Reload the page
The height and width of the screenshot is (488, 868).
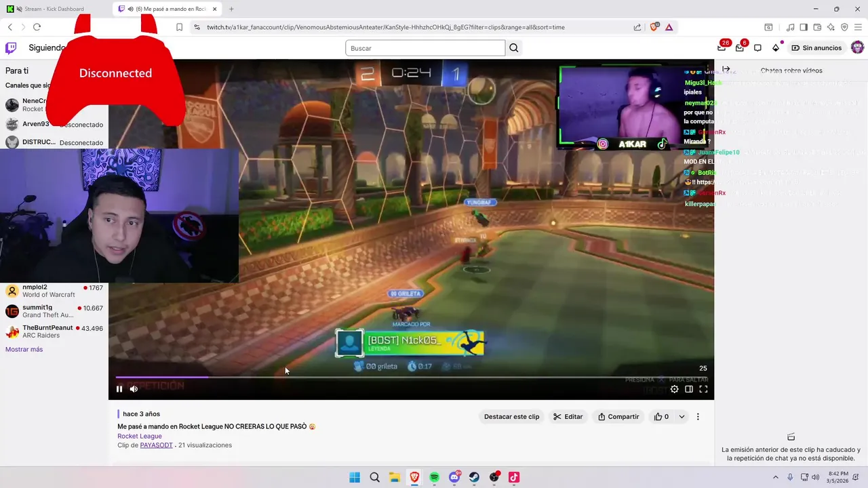(x=37, y=27)
